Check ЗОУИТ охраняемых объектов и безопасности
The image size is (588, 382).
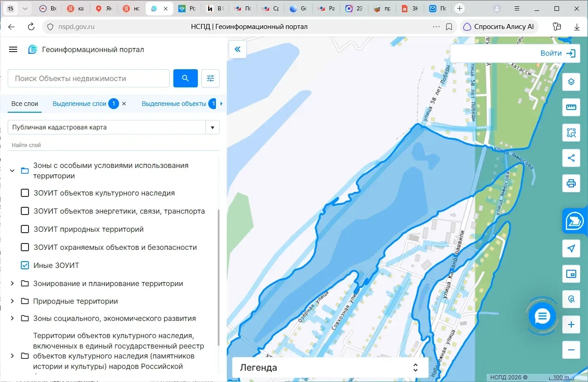pos(25,248)
